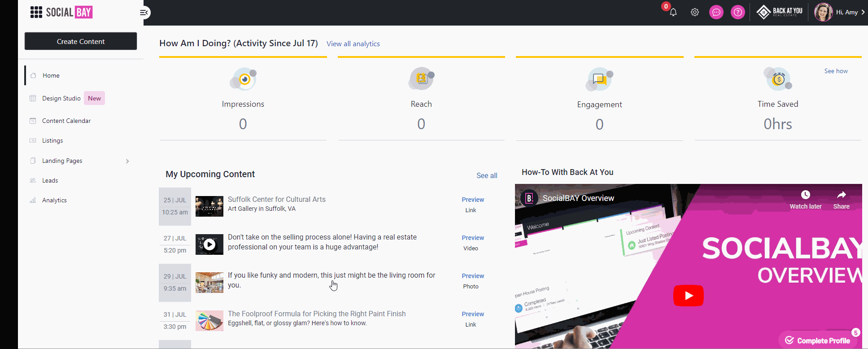Click the SocialBAY Overview video title
Image resolution: width=868 pixels, height=349 pixels.
click(578, 198)
